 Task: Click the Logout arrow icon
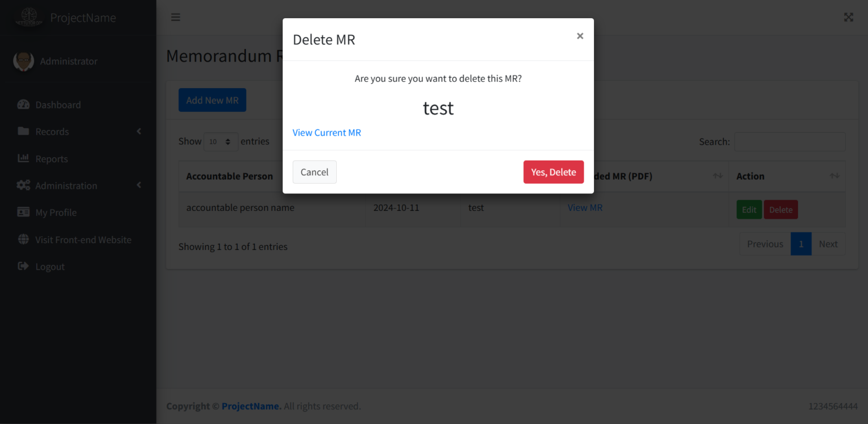23,266
